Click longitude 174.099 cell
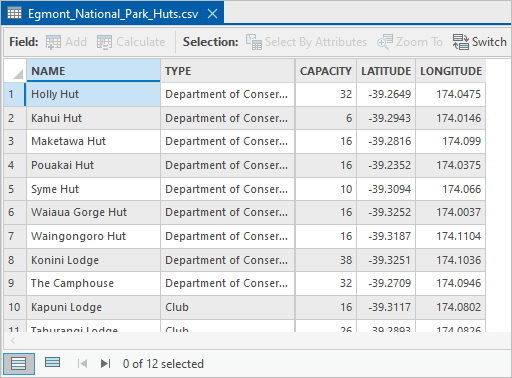 click(x=451, y=141)
